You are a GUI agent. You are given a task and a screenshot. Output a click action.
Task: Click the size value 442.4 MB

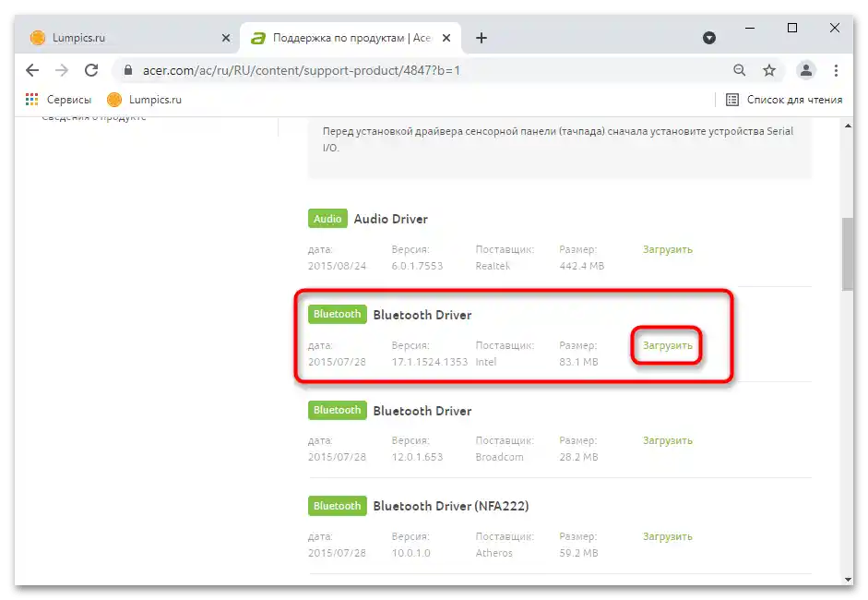pyautogui.click(x=582, y=266)
